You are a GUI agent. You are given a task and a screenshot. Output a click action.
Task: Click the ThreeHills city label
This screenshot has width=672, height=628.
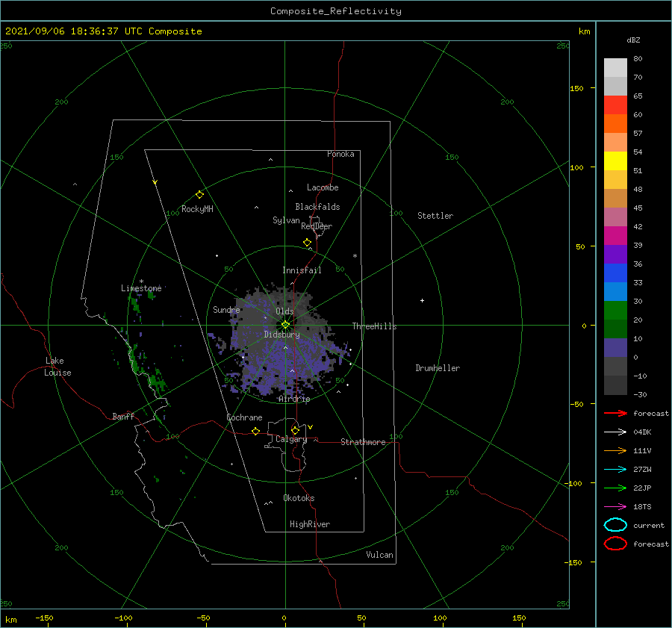pos(374,326)
